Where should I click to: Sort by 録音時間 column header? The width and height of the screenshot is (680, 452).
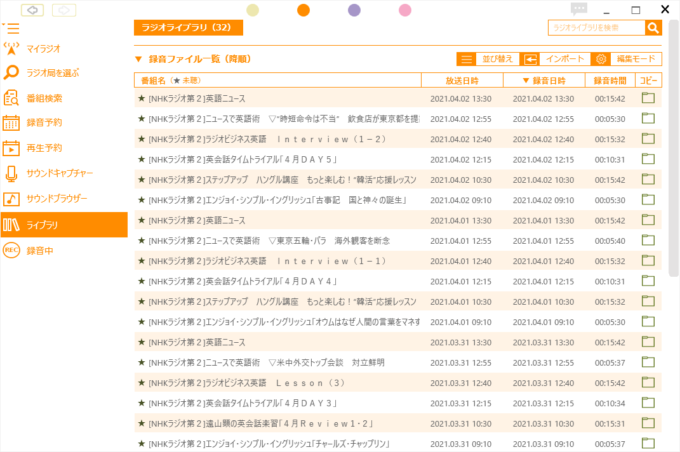[610, 80]
